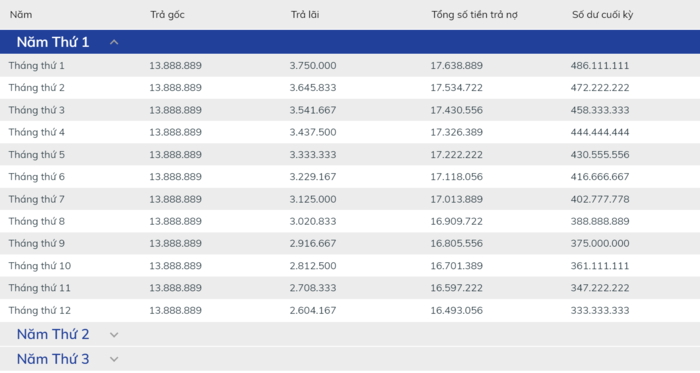The image size is (700, 373).
Task: Click the Tổng số tiền trả nợ header
Action: pos(474,15)
